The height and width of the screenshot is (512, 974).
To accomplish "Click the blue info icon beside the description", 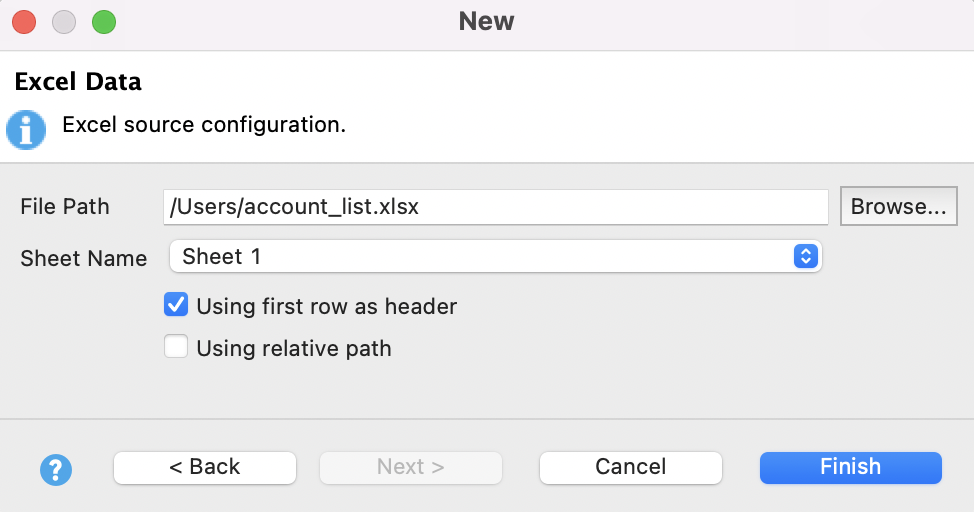I will (26, 129).
